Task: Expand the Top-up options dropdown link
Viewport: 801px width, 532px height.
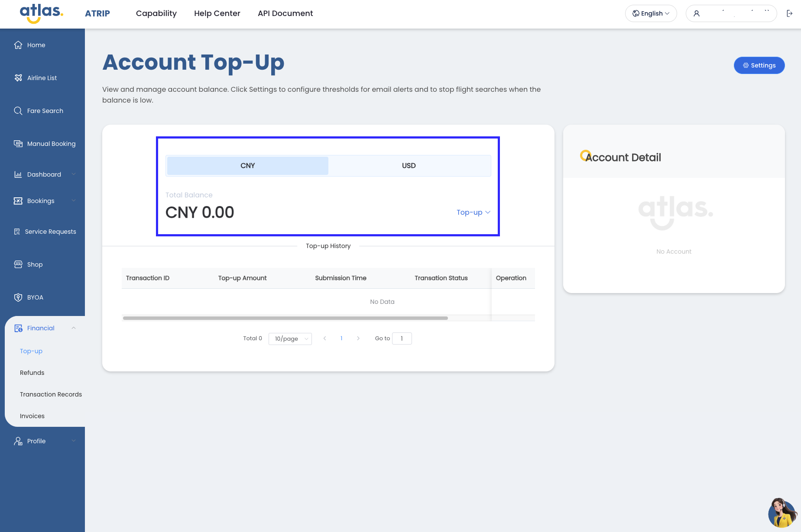Action: tap(473, 213)
